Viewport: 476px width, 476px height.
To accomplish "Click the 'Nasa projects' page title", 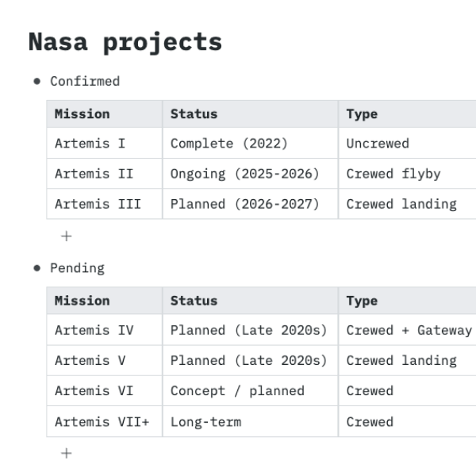I will 125,42.
